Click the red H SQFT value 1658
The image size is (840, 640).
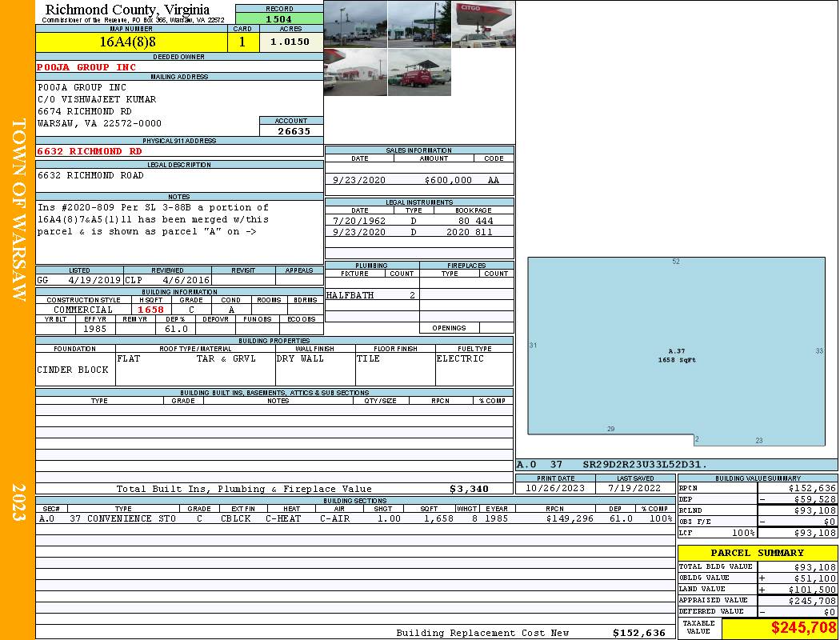(x=150, y=310)
